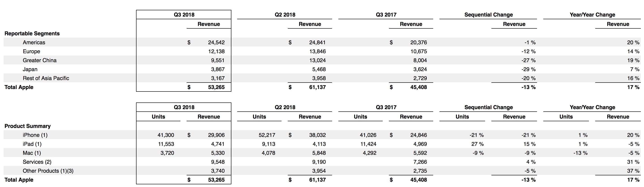644x187 pixels.
Task: Click Japan Q3 2017 revenue 3,624
Action: point(420,70)
